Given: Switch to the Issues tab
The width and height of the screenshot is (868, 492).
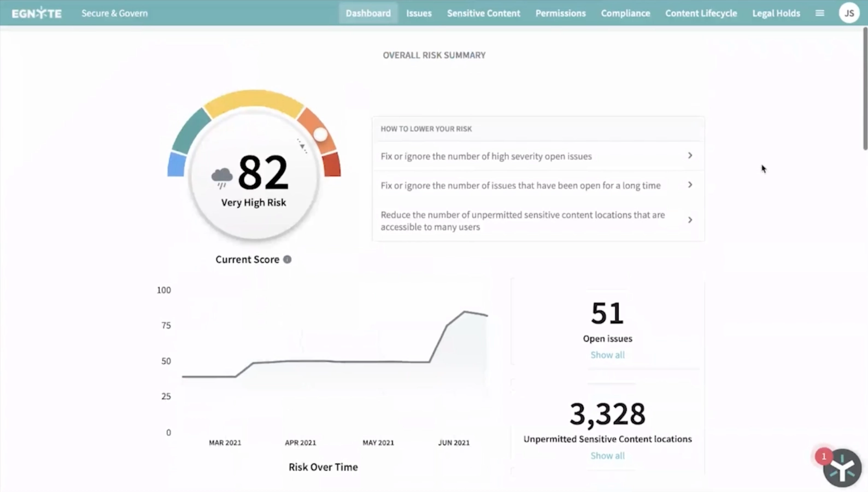Looking at the screenshot, I should click(x=419, y=13).
